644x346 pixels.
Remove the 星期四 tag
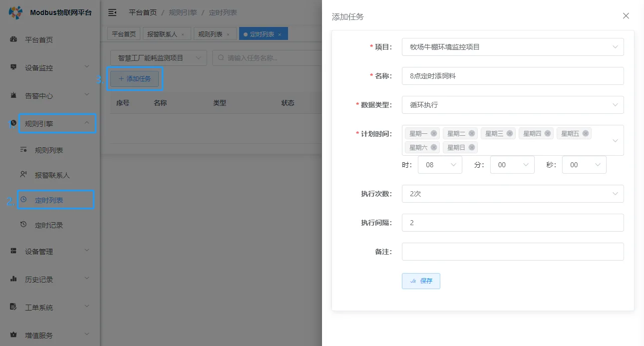[x=548, y=133]
